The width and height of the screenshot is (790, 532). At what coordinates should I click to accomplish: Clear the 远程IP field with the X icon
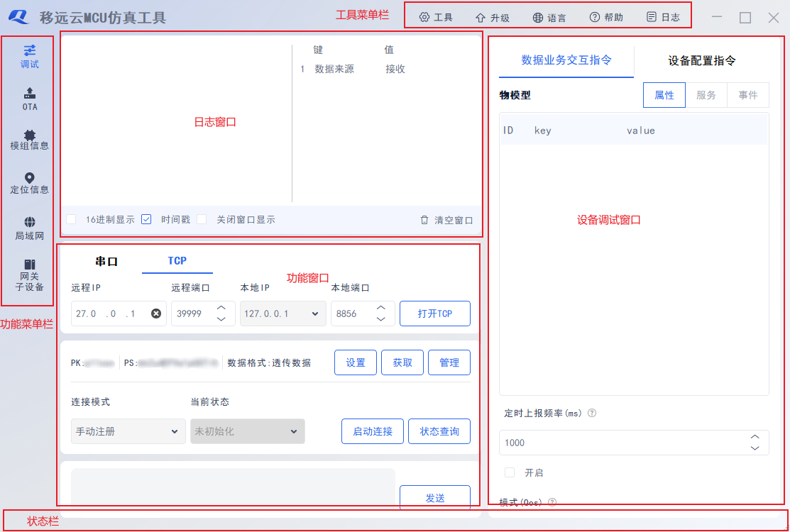(156, 314)
